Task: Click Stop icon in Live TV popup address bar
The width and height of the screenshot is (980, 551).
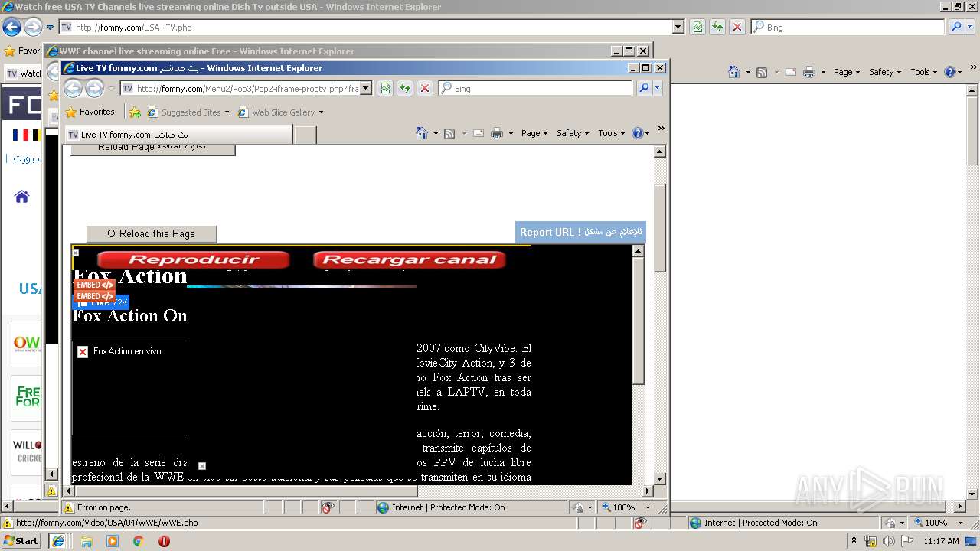Action: (425, 89)
